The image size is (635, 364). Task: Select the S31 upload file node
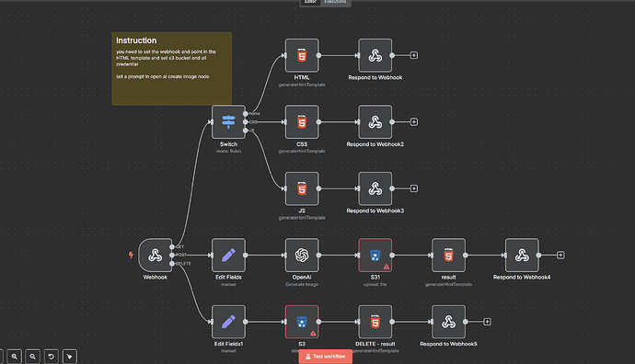pyautogui.click(x=375, y=255)
